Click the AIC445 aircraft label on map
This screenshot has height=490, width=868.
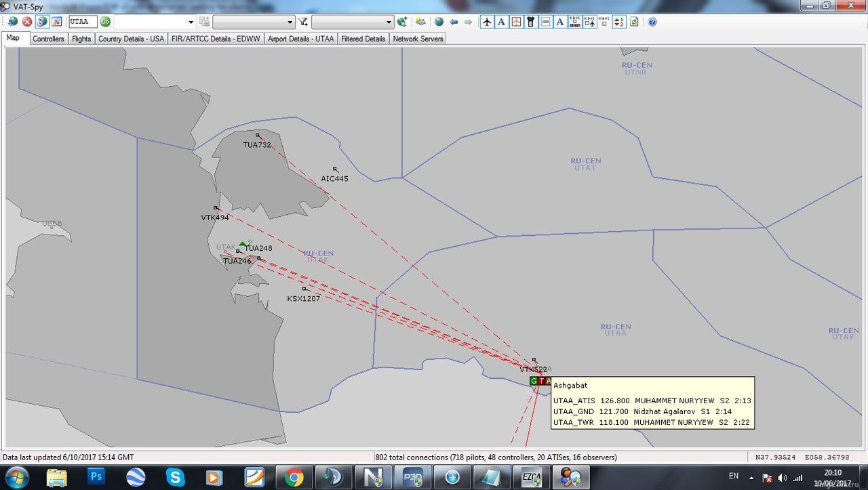coord(335,179)
